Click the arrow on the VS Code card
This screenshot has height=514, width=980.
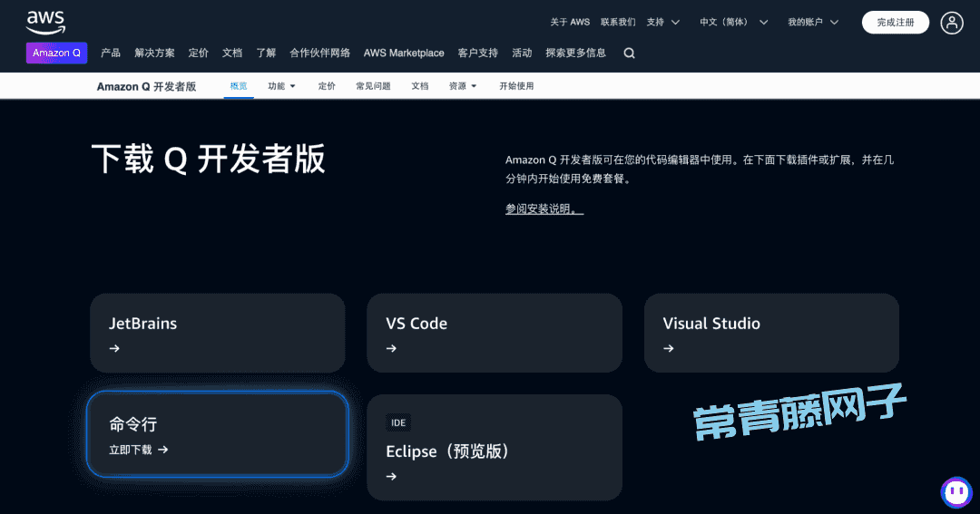coord(391,348)
